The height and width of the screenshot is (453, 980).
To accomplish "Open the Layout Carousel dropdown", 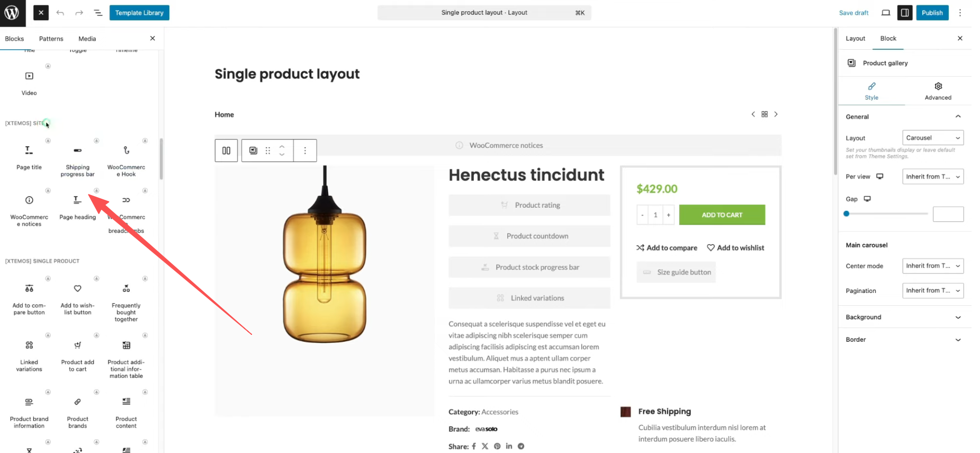I will (x=932, y=138).
